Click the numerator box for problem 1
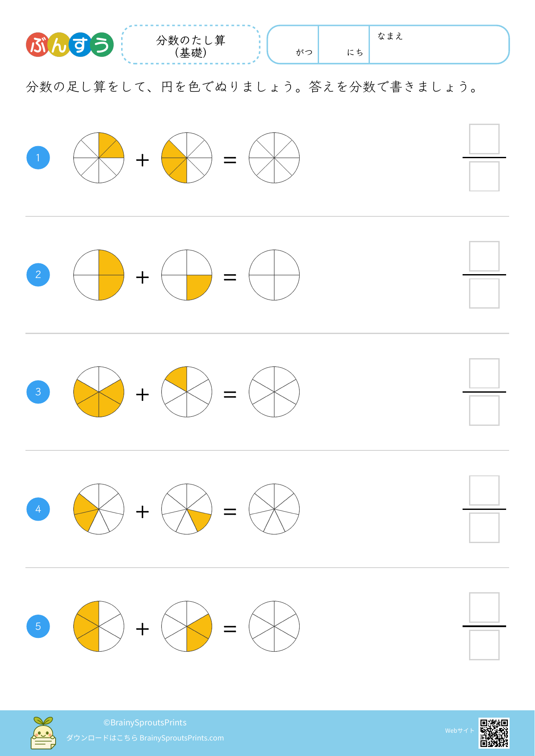The height and width of the screenshot is (756, 535). 484,139
